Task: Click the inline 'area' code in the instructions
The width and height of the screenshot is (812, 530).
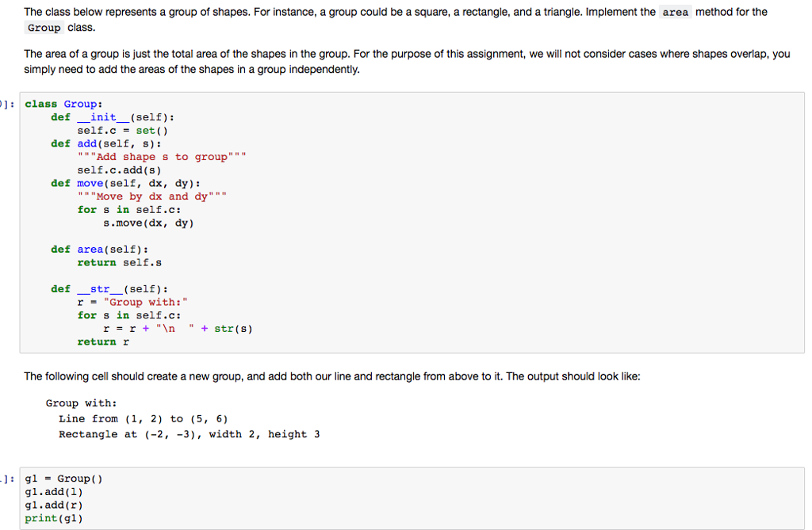Action: [x=675, y=13]
